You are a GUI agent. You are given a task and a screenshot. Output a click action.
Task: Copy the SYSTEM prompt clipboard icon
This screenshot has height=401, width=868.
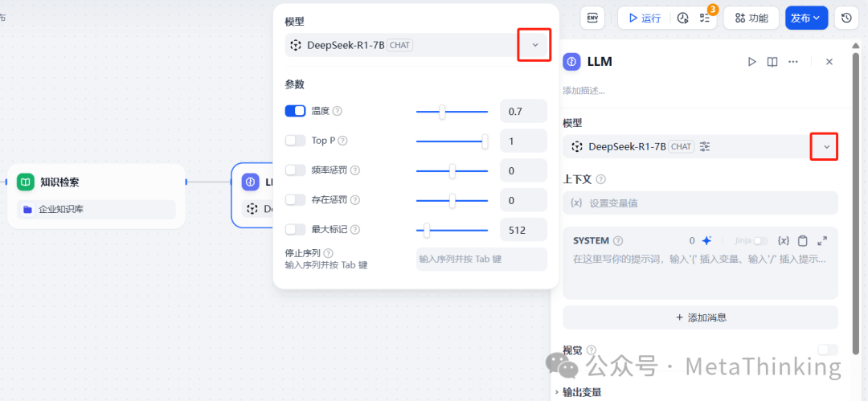pyautogui.click(x=803, y=241)
